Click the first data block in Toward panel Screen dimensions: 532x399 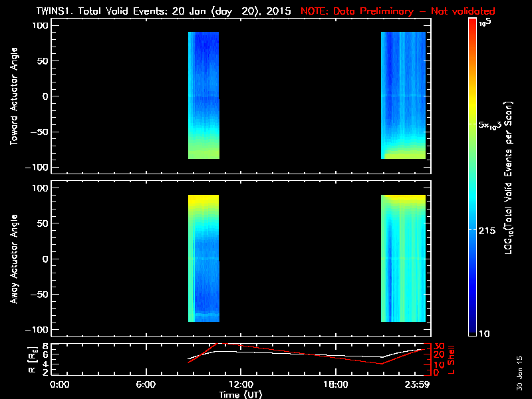coord(203,95)
